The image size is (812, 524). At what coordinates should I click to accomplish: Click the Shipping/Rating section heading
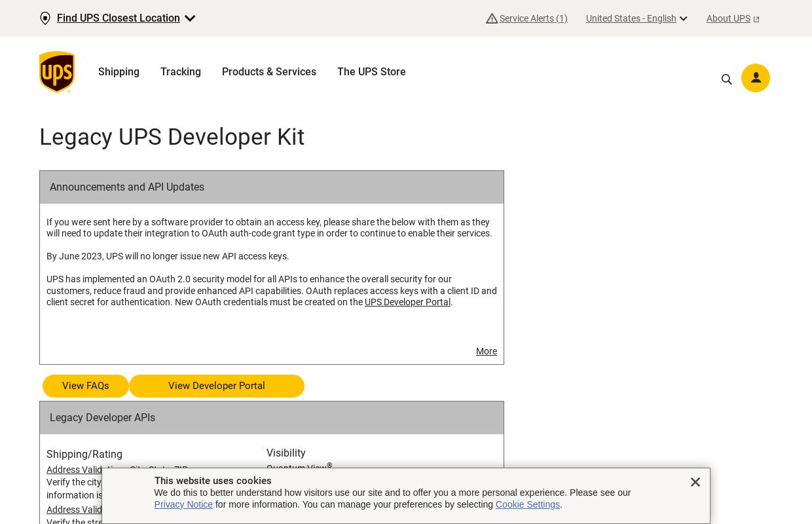click(84, 454)
